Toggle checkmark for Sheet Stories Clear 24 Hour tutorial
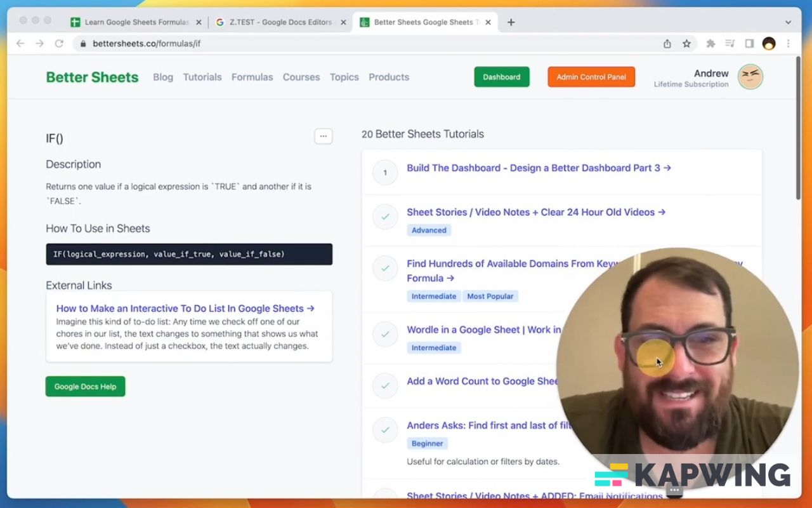Image resolution: width=812 pixels, height=508 pixels. pos(385,217)
